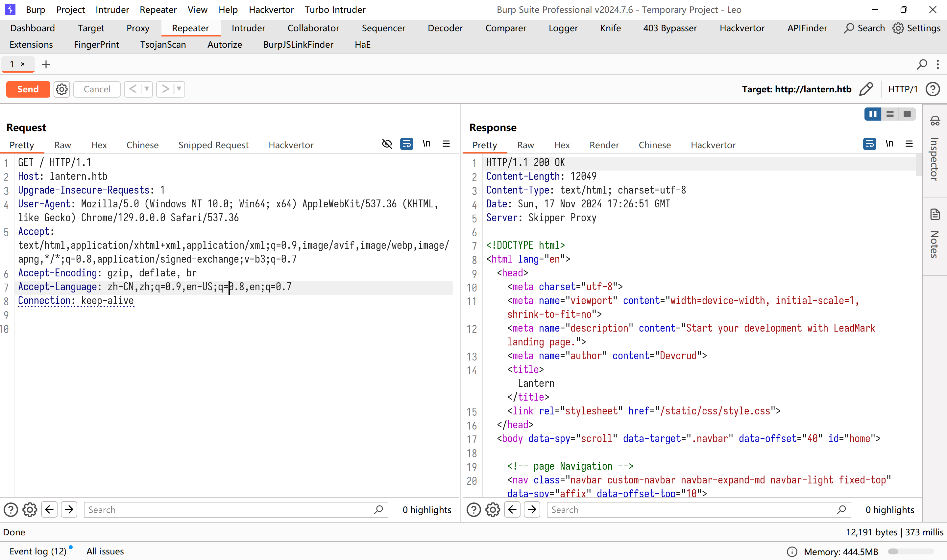The height and width of the screenshot is (560, 947).
Task: Click the memory usage bar in status bar
Action: (x=911, y=552)
